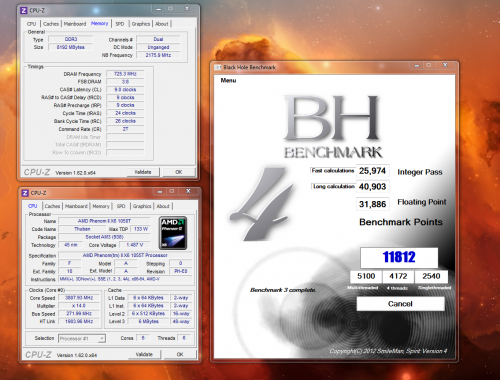This screenshot has height=380, width=500.
Task: Click the multithreaded score 5100
Action: [366, 276]
